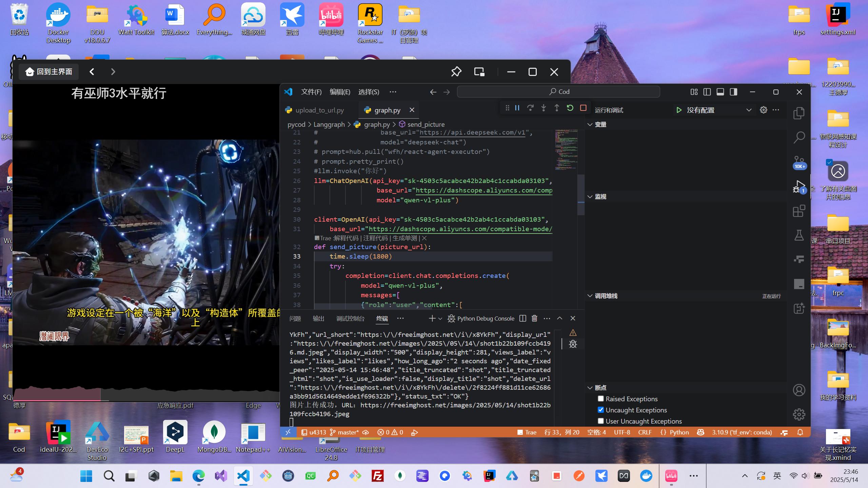Click the UTF-8 encoding in status bar
The height and width of the screenshot is (488, 868).
[622, 432]
